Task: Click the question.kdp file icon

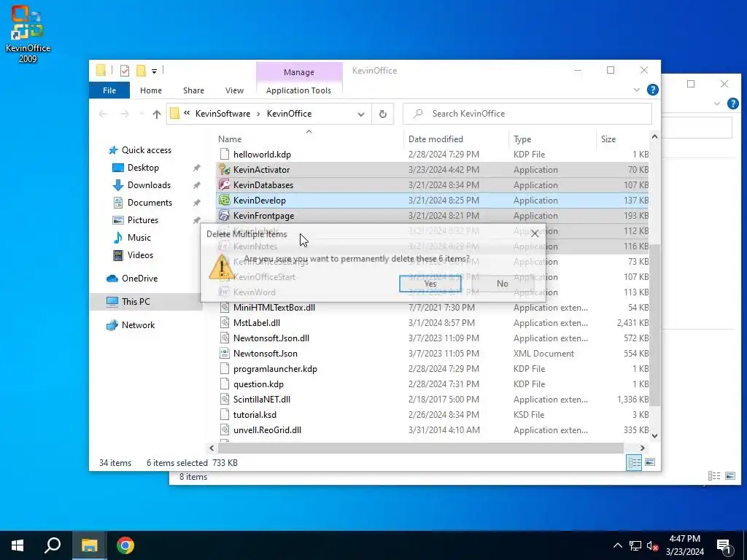Action: [225, 384]
